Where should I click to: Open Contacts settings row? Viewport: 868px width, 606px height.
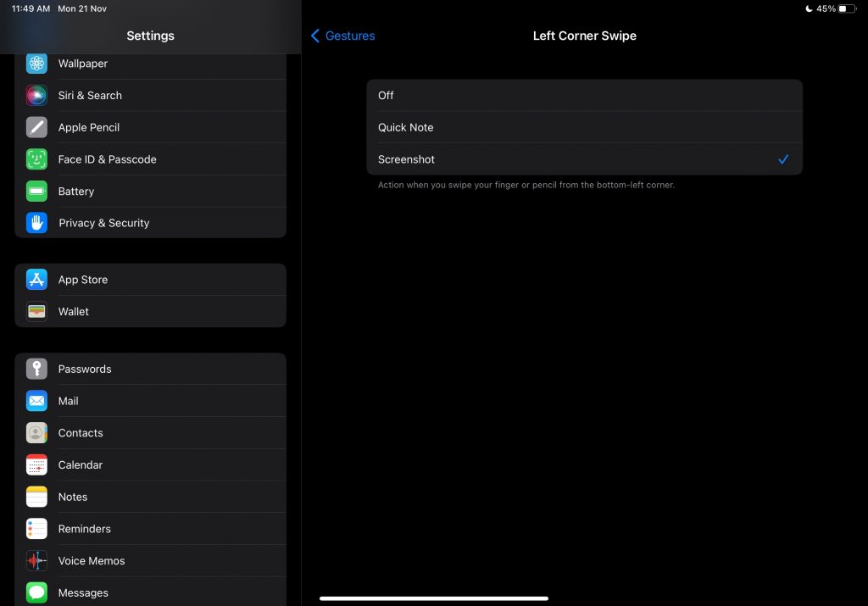click(151, 433)
